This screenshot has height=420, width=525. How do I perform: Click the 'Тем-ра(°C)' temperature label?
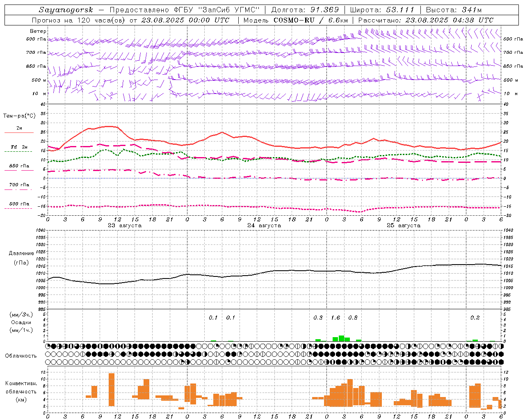click(x=19, y=116)
